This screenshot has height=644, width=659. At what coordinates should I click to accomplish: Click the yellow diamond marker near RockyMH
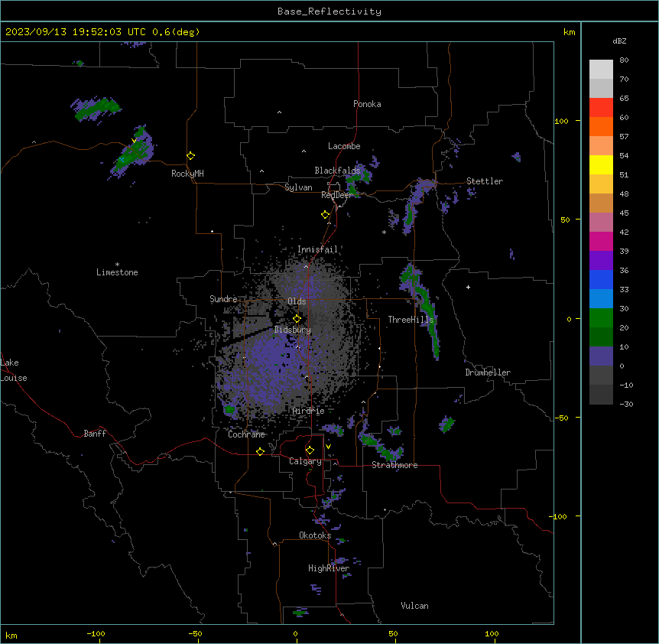[191, 156]
